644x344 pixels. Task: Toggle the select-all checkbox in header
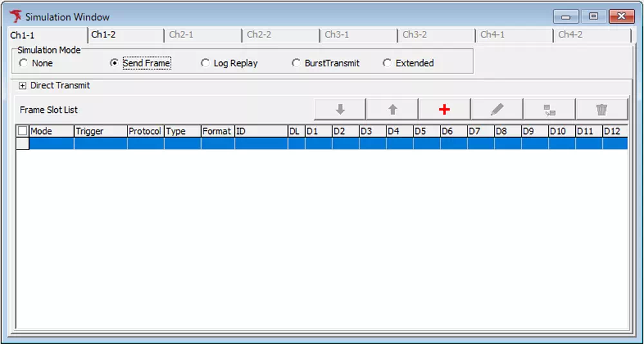click(23, 131)
